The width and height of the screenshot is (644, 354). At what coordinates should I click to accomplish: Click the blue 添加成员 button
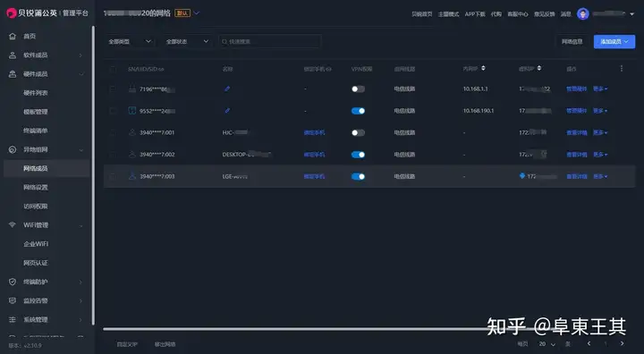click(x=614, y=41)
